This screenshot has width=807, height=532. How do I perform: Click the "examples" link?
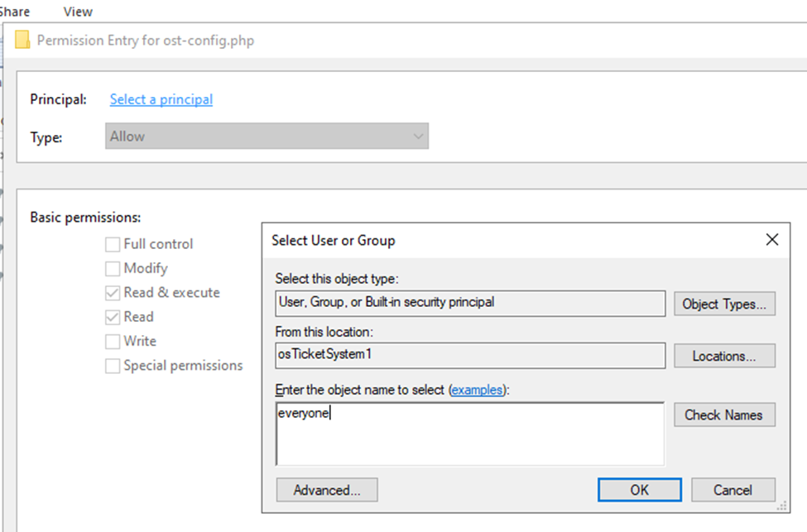478,389
